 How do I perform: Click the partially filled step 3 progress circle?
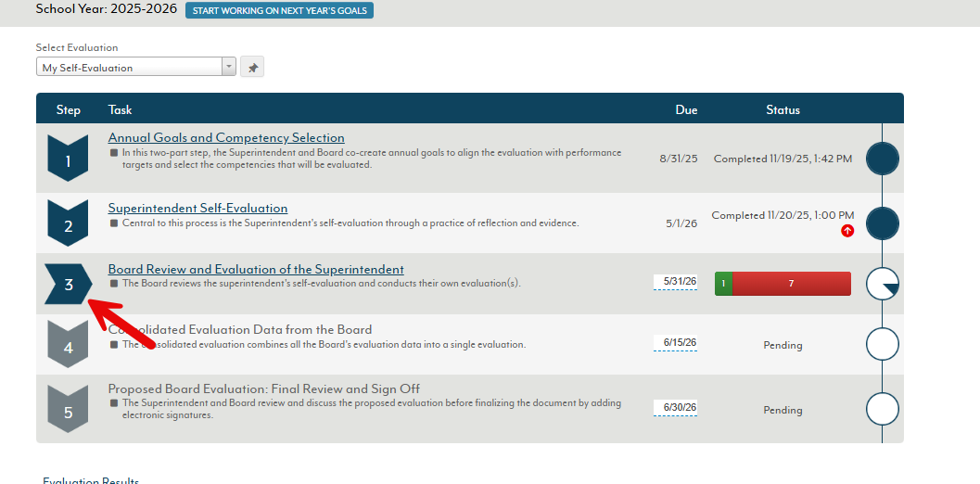(882, 284)
